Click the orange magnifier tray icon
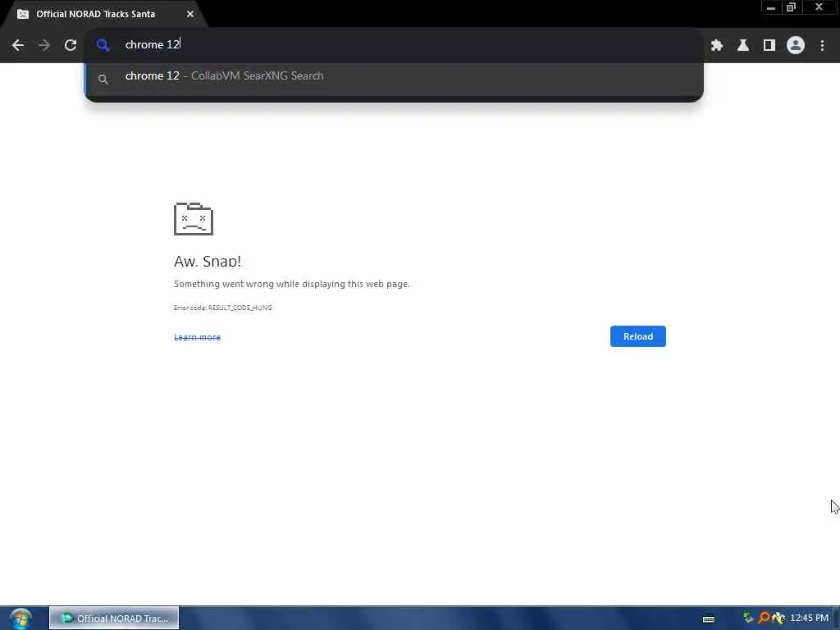 pyautogui.click(x=764, y=619)
